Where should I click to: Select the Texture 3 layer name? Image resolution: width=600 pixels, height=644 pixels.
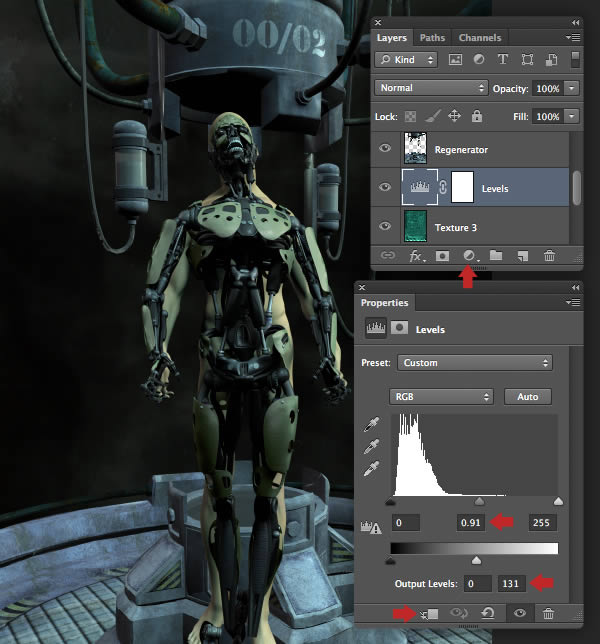(x=455, y=228)
